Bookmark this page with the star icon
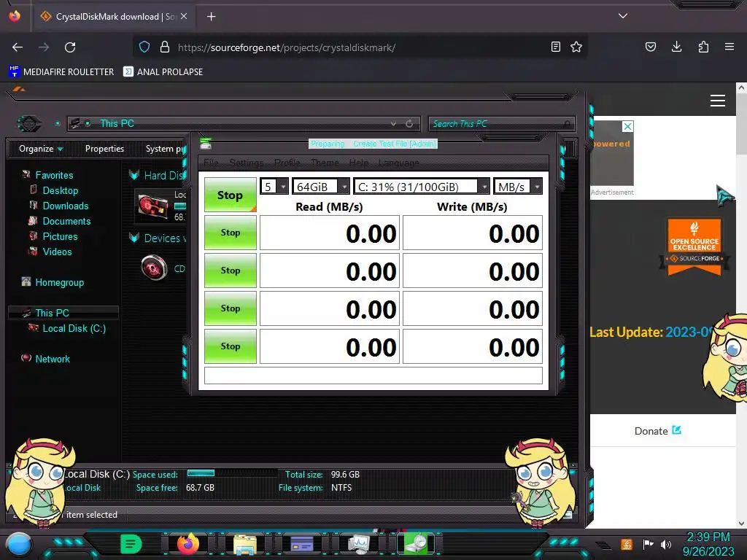Viewport: 747px width, 560px height. pos(576,47)
